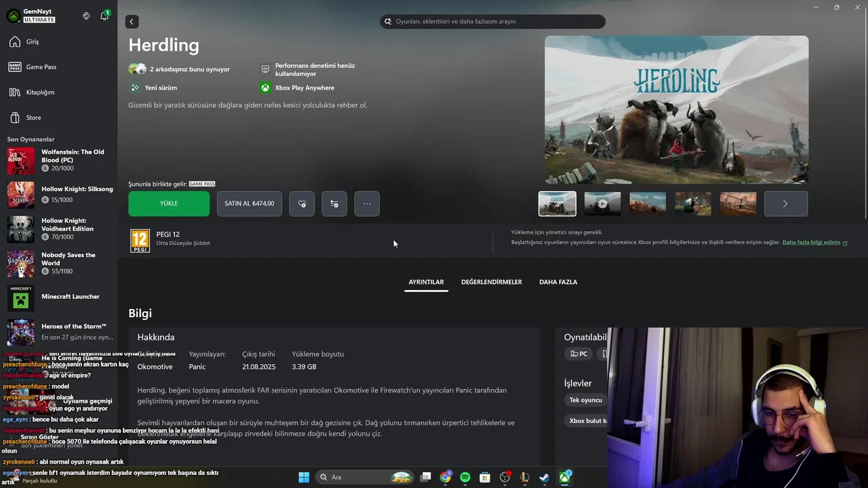Add Herdling to wishlist with heart icon
Image resolution: width=868 pixels, height=488 pixels.
302,203
